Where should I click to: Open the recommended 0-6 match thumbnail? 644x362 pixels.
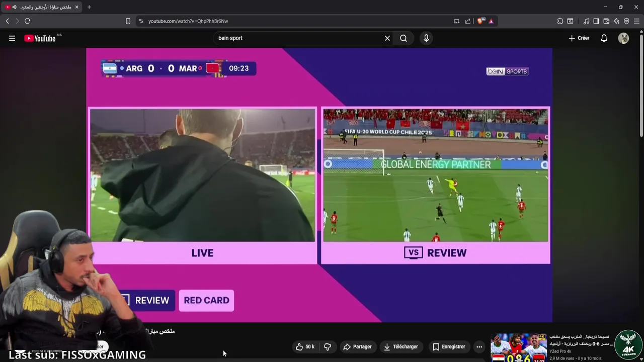pyautogui.click(x=518, y=347)
